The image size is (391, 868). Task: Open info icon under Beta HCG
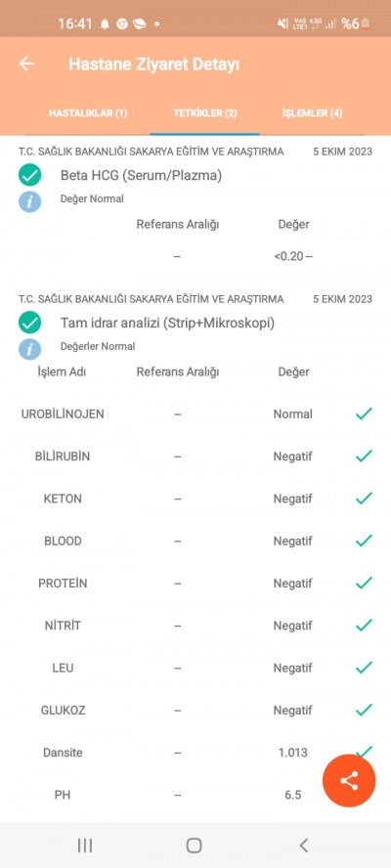click(30, 201)
